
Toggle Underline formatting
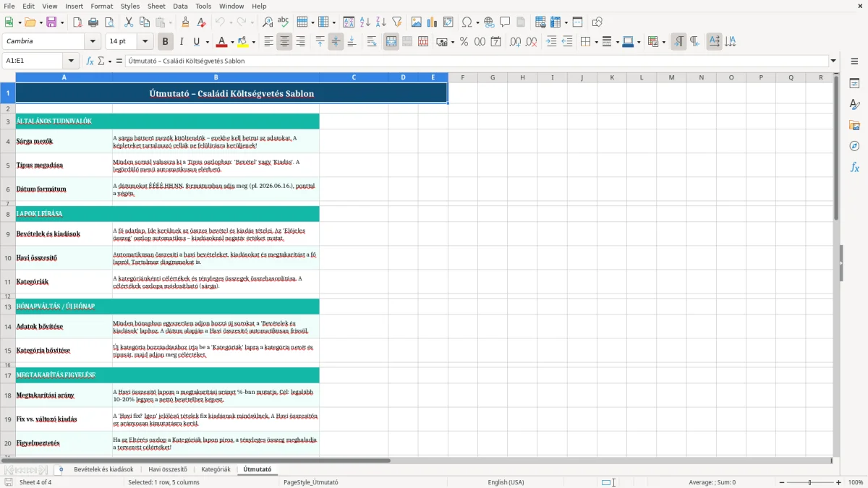point(196,42)
